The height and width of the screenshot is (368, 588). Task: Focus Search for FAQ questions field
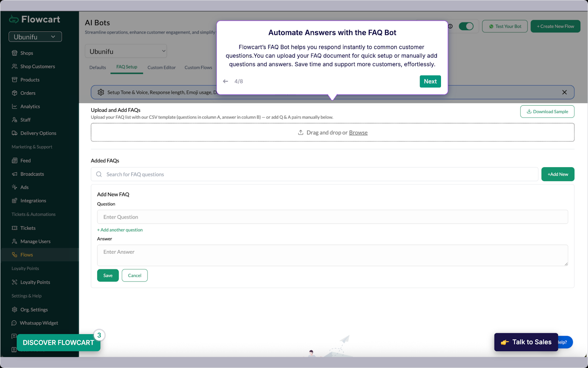click(315, 174)
